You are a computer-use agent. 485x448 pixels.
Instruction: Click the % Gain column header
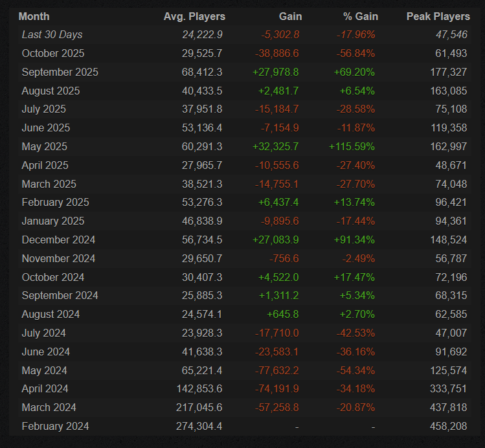click(360, 16)
